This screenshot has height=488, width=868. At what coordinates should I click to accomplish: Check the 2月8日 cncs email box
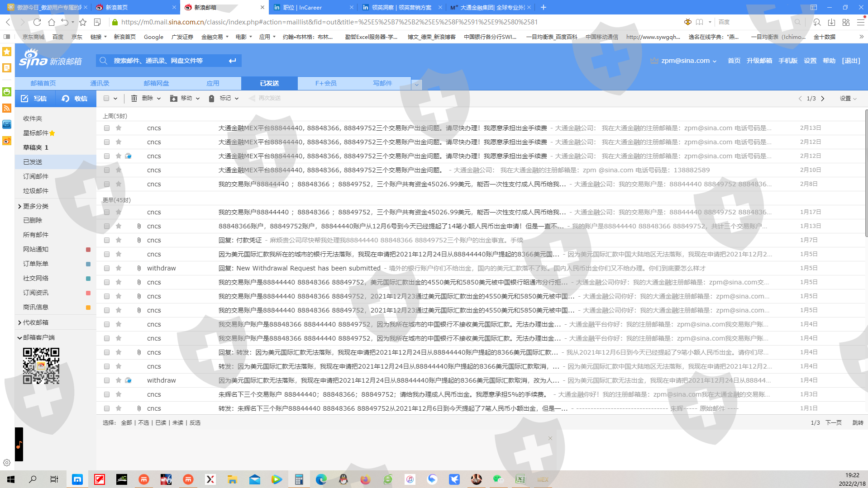107,184
